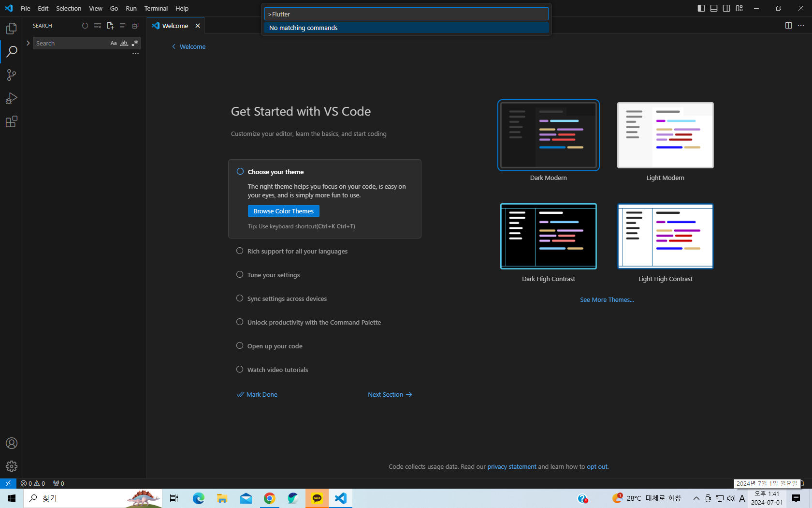Toggle Panel visibility in title bar
Screen dimensions: 812x508
click(714, 8)
